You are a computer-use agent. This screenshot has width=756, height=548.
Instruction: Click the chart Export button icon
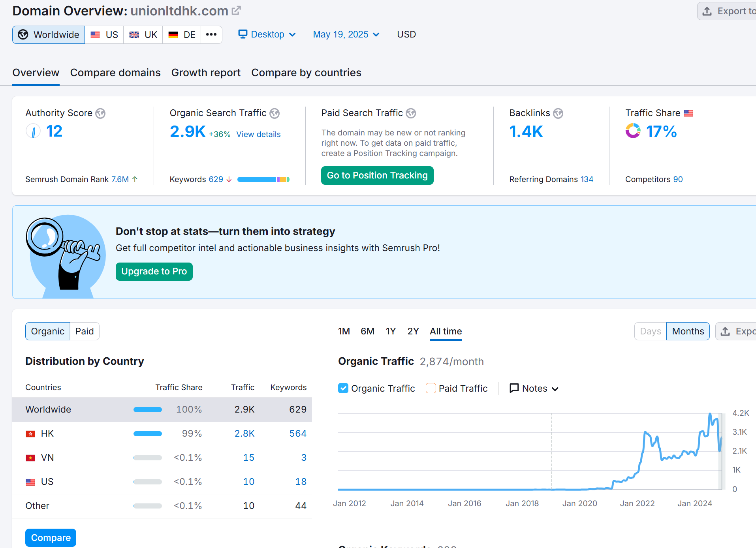[725, 331]
